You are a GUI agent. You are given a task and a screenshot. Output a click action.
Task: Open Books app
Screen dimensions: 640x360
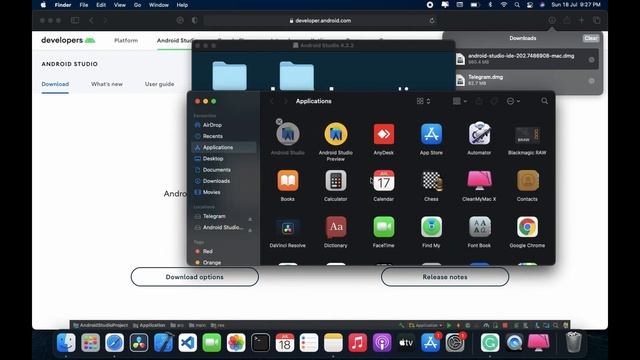point(288,180)
